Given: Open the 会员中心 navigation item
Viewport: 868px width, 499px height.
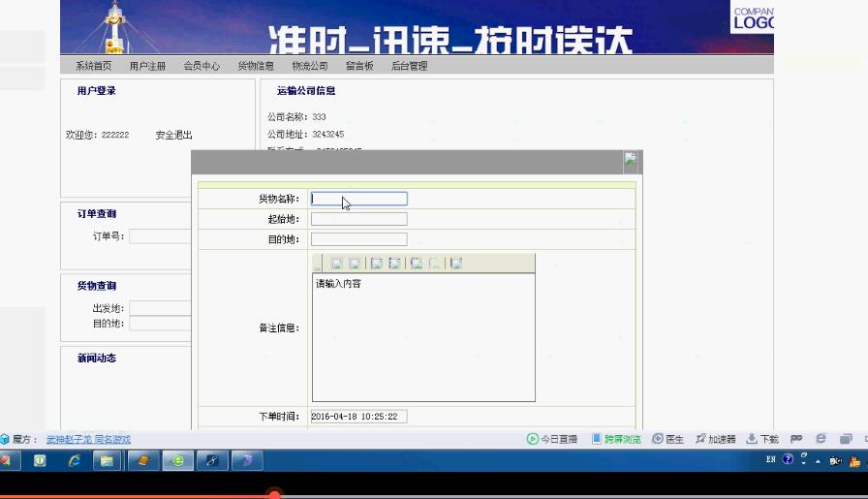Looking at the screenshot, I should coord(201,66).
